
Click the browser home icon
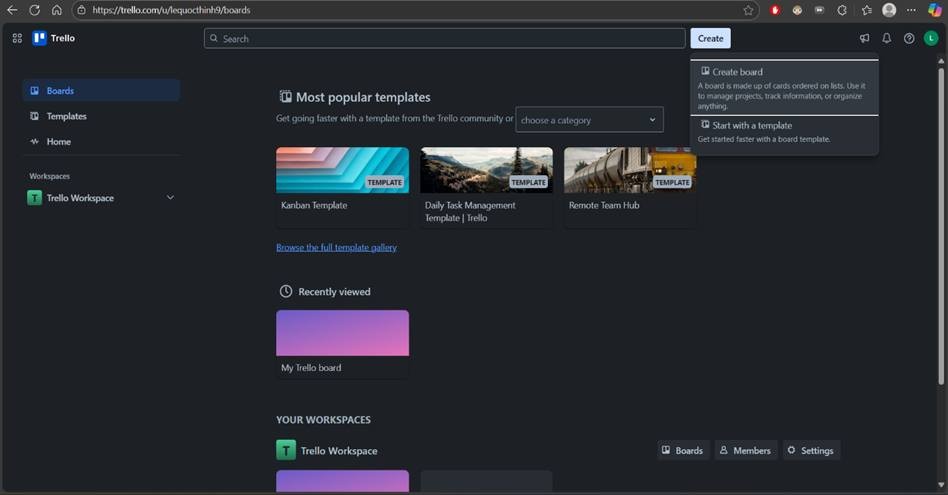tap(56, 10)
